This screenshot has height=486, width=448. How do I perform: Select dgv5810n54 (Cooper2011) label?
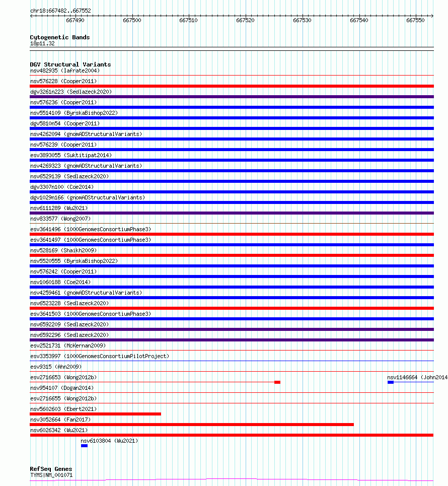pyautogui.click(x=65, y=123)
